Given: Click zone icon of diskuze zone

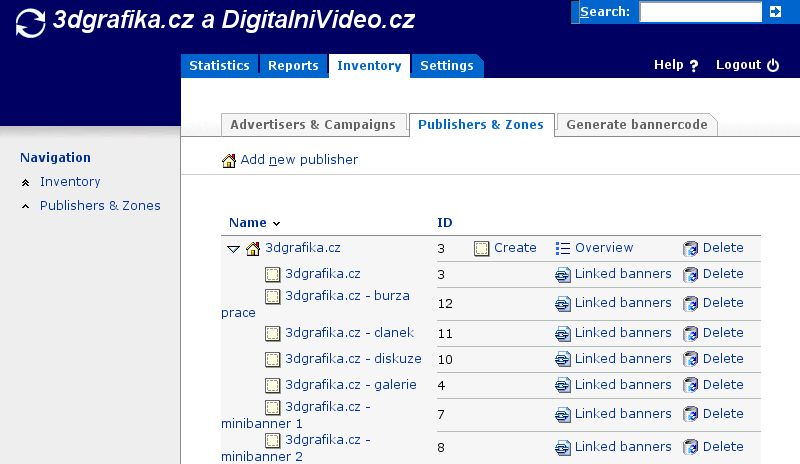Looking at the screenshot, I should point(272,359).
